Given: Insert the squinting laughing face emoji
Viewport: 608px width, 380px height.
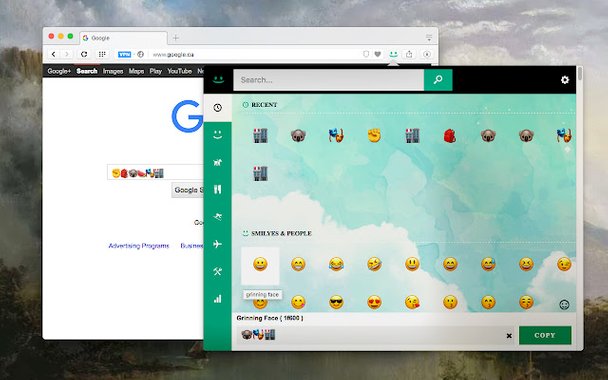Looking at the screenshot, I should [526, 264].
